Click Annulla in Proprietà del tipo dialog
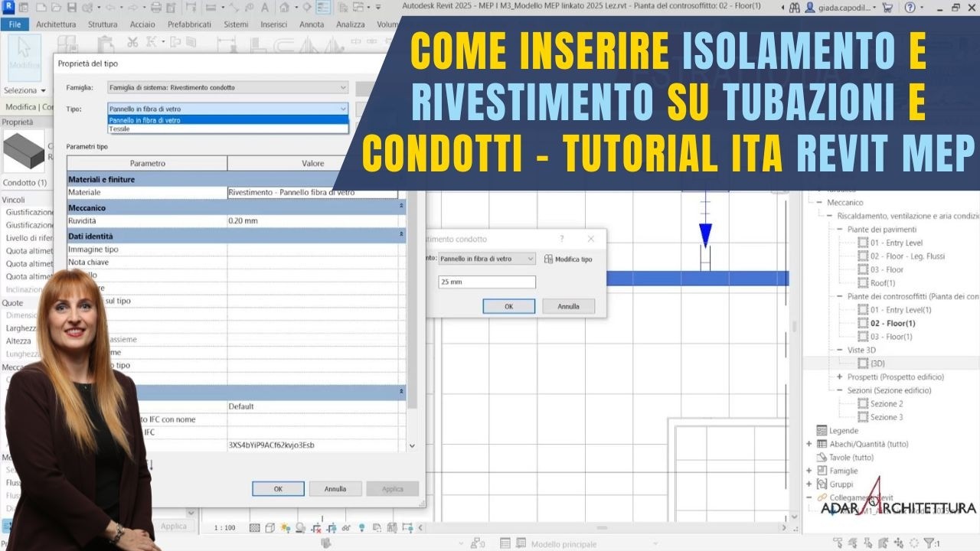Viewport: 980px width, 551px height. 335,488
